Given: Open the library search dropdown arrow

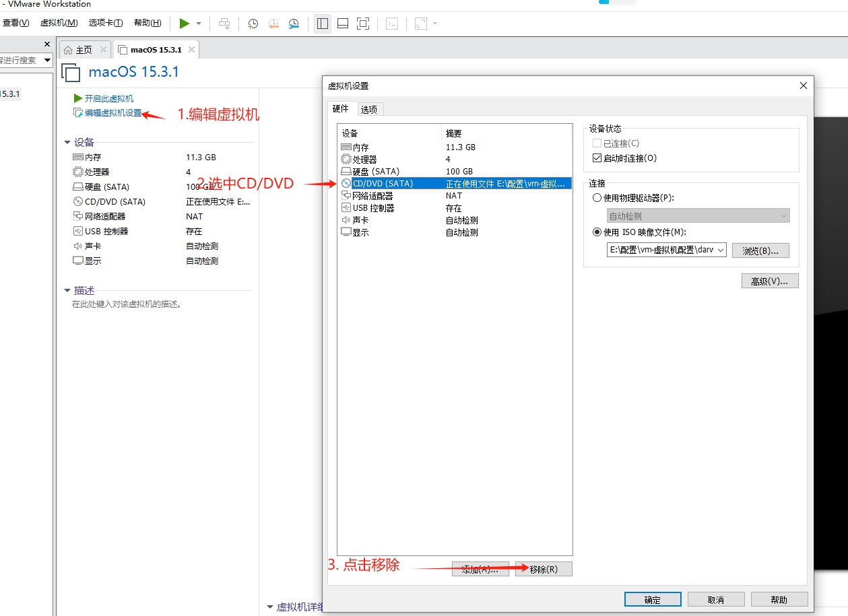Looking at the screenshot, I should pyautogui.click(x=47, y=60).
